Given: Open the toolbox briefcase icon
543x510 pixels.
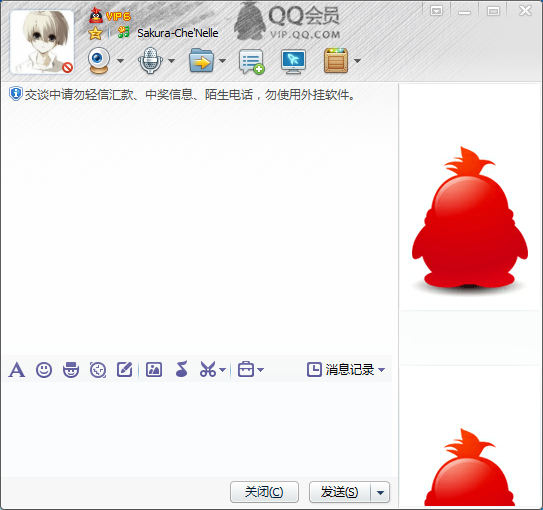Looking at the screenshot, I should pyautogui.click(x=246, y=369).
